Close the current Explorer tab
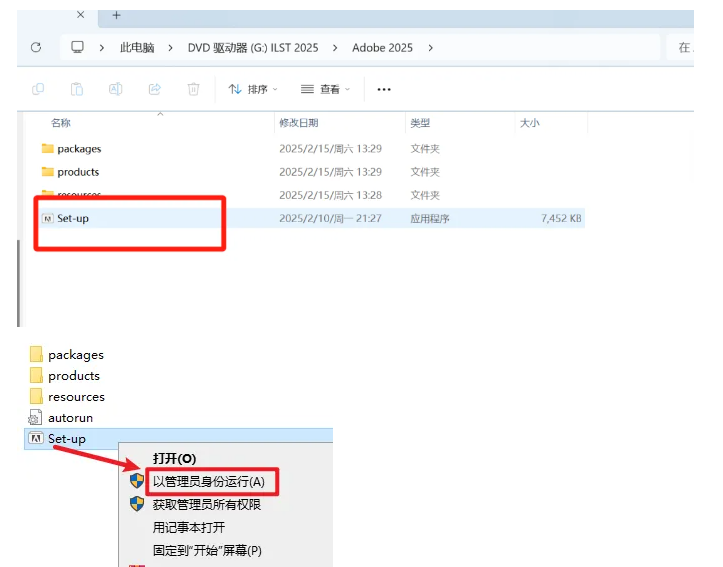Screen dimensions: 723x567 81,15
